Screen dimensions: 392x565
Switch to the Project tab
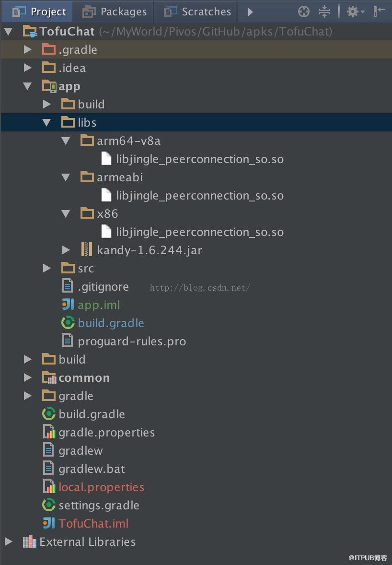click(37, 12)
